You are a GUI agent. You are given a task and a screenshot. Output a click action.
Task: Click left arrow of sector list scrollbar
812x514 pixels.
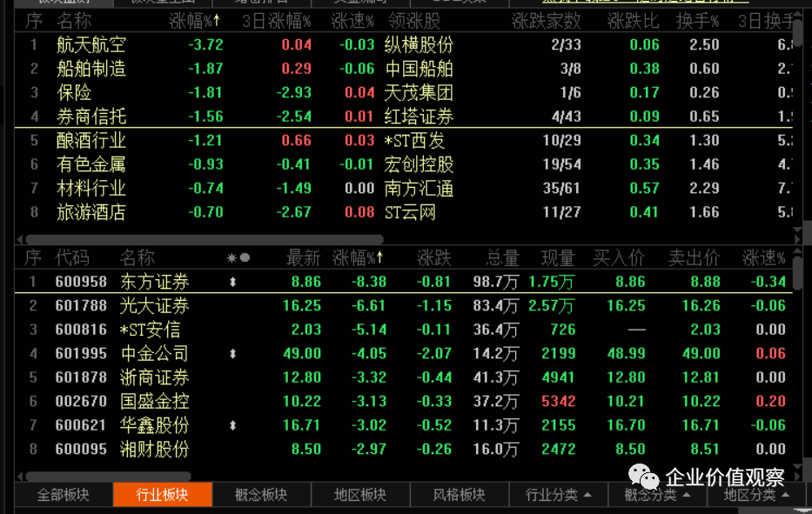coord(20,239)
